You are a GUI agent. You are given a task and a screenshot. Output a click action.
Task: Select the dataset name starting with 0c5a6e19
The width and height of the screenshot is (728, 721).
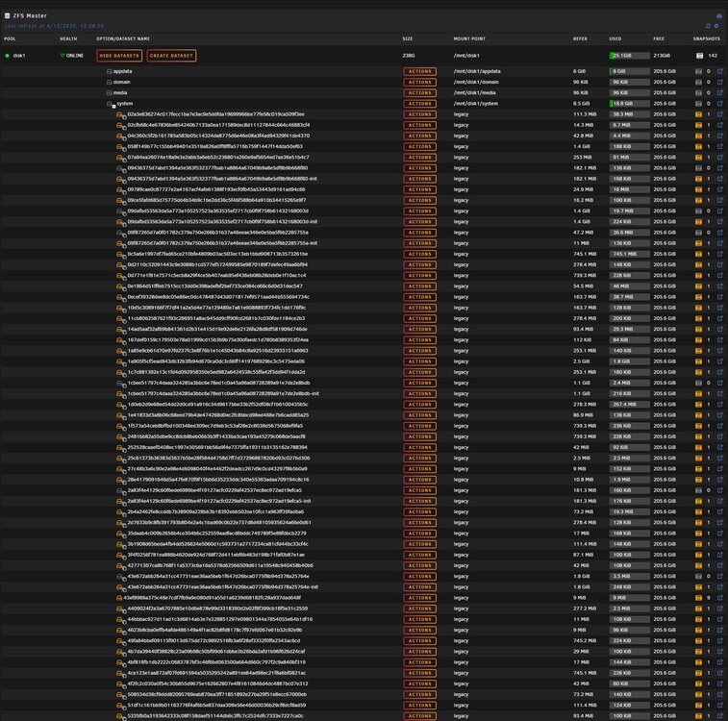tap(217, 254)
